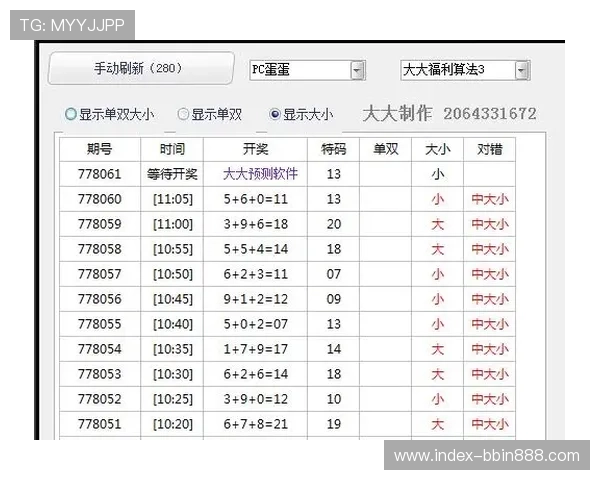Click the 5+0+2=07 draw result
The height and width of the screenshot is (480, 600).
tap(255, 324)
